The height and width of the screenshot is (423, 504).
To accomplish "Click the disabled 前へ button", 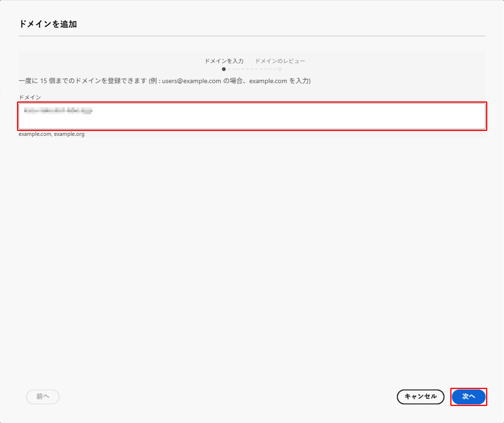I will pyautogui.click(x=43, y=396).
